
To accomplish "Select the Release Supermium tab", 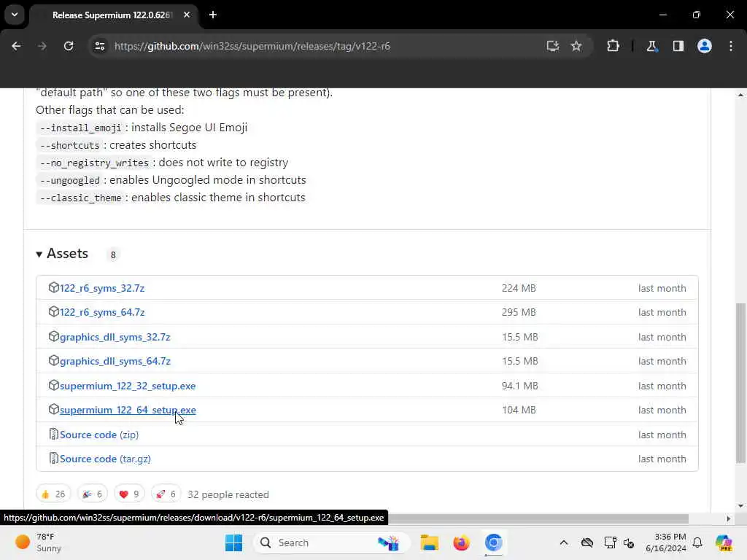I will pos(112,15).
